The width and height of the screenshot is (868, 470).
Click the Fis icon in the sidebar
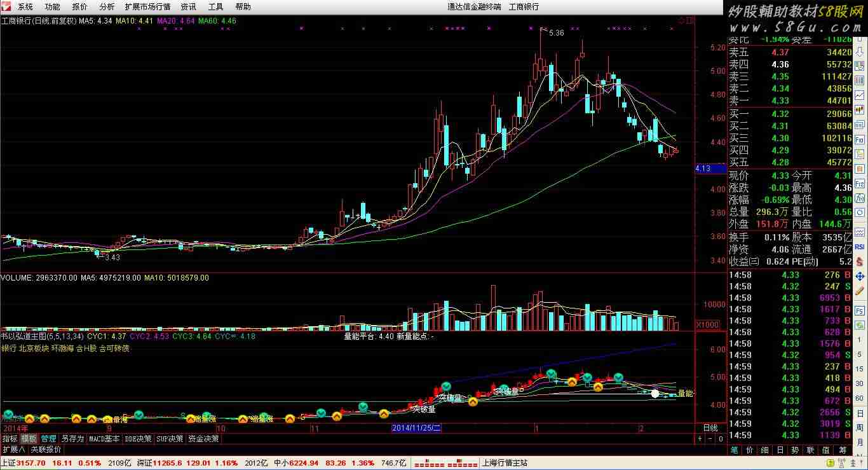coord(859,183)
